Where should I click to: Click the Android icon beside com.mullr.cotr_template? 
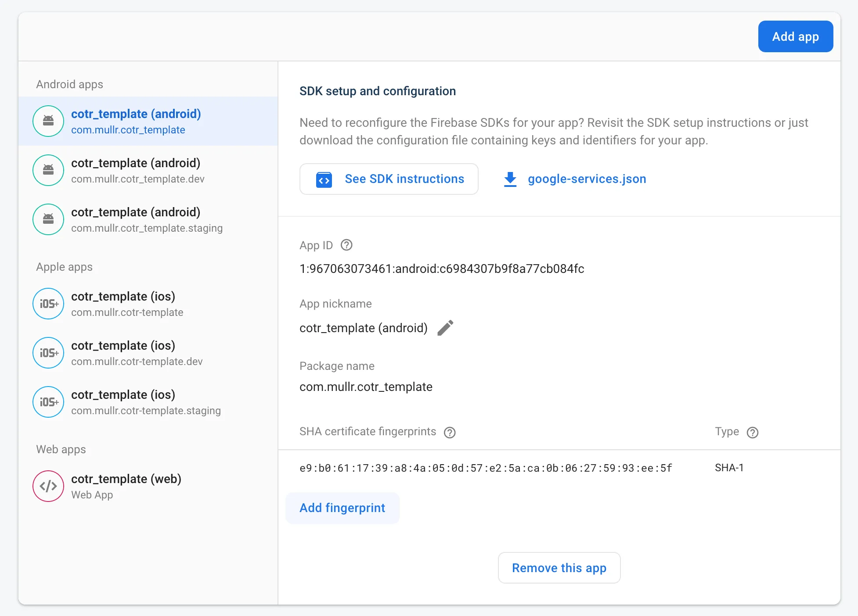[x=48, y=121]
